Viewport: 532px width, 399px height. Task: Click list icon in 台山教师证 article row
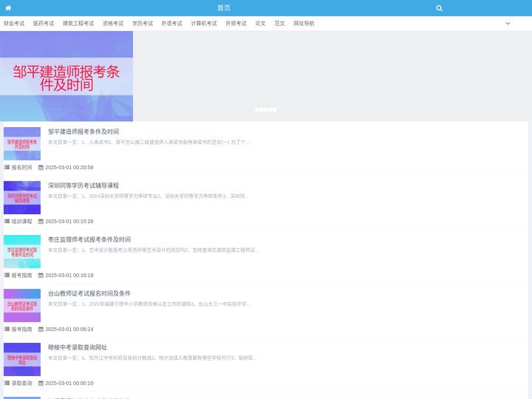click(7, 329)
